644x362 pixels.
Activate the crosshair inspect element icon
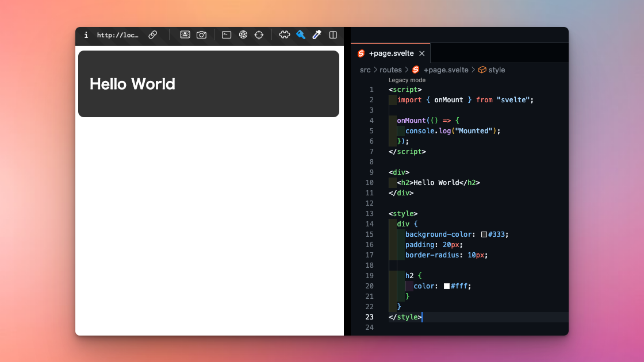[x=259, y=35]
